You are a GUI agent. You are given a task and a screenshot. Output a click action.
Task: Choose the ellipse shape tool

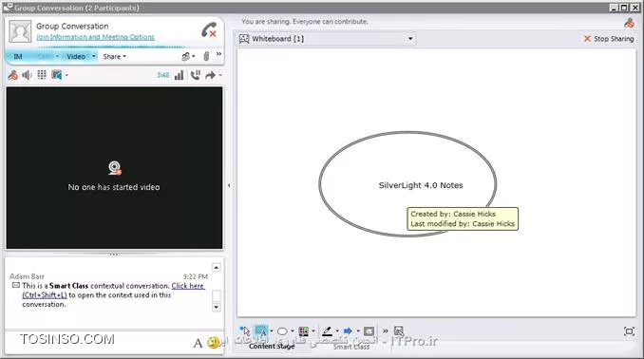click(282, 331)
